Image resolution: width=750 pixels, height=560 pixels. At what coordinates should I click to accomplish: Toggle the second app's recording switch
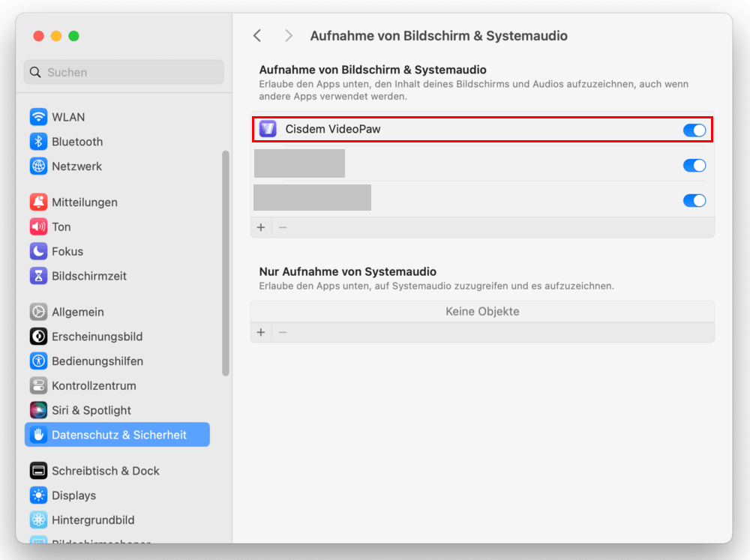[x=694, y=166]
